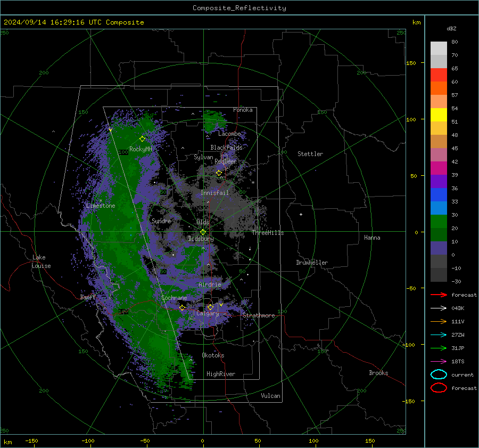
Task: Select the Limestone label
Action: [101, 206]
